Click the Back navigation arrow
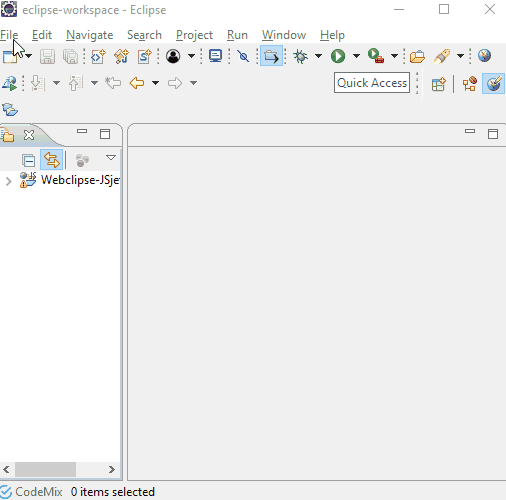Image resolution: width=506 pixels, height=500 pixels. click(x=137, y=83)
